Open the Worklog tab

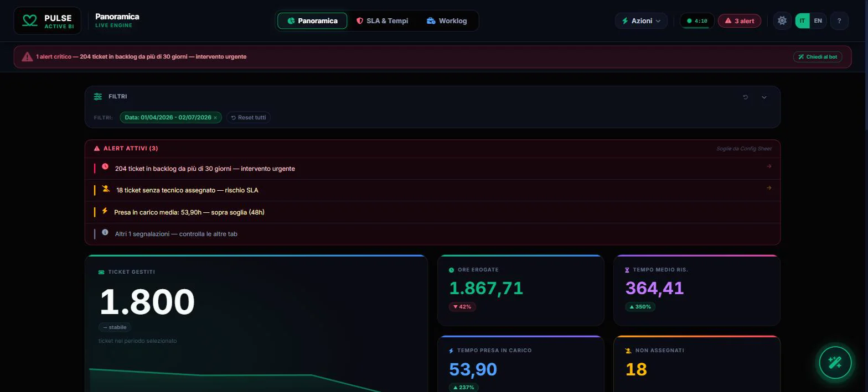click(x=447, y=21)
